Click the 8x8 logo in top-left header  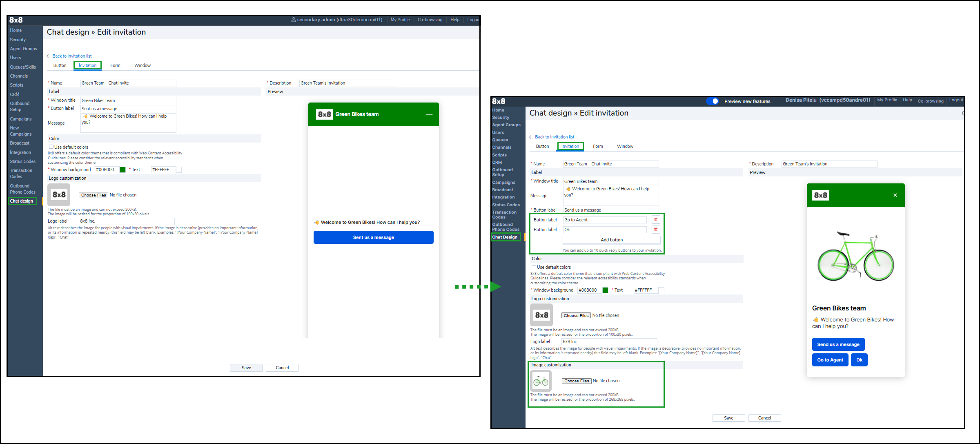[16, 20]
